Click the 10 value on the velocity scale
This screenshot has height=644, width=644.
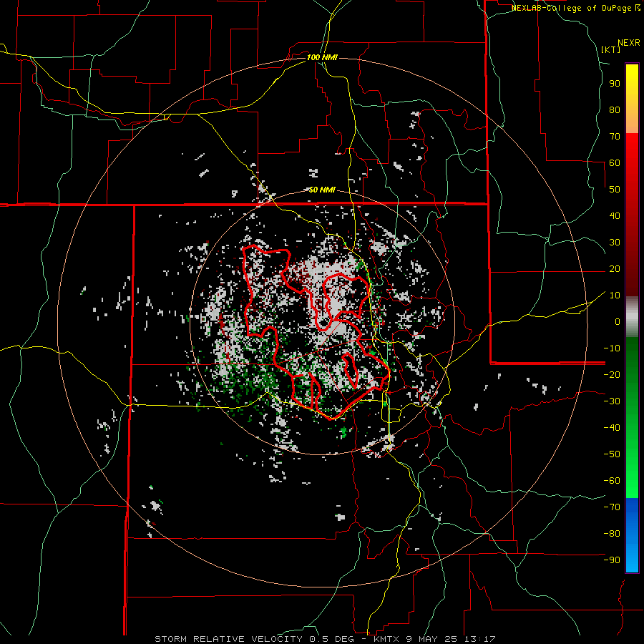[615, 296]
